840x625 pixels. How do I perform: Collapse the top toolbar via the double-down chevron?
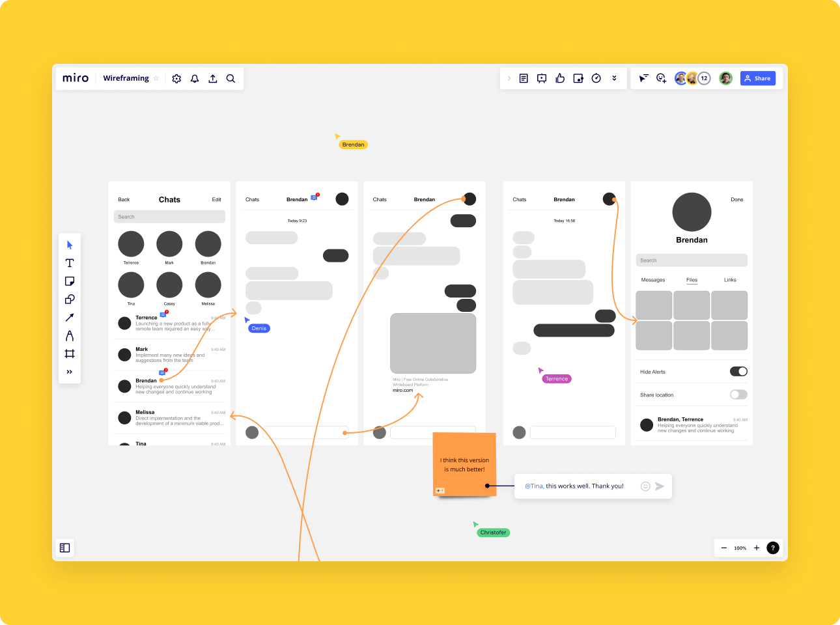(x=614, y=77)
